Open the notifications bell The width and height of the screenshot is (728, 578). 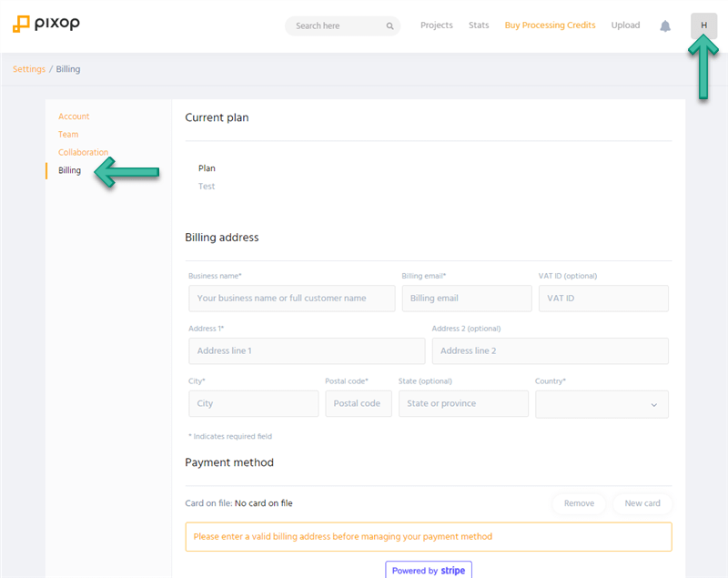665,26
